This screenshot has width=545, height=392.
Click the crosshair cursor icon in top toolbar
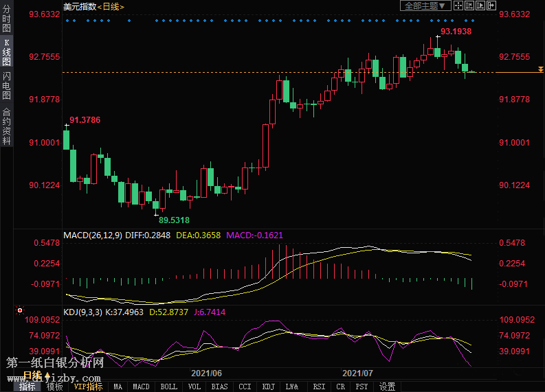coord(458,5)
